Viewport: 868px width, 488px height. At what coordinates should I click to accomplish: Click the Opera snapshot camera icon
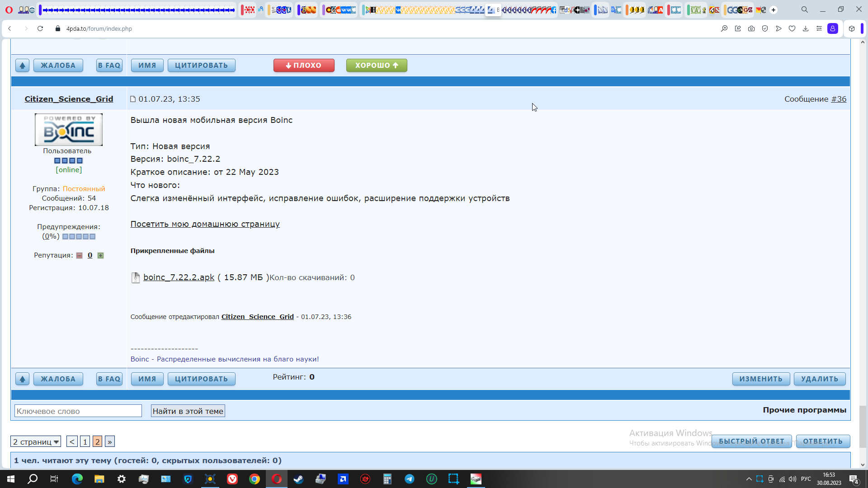[751, 28]
